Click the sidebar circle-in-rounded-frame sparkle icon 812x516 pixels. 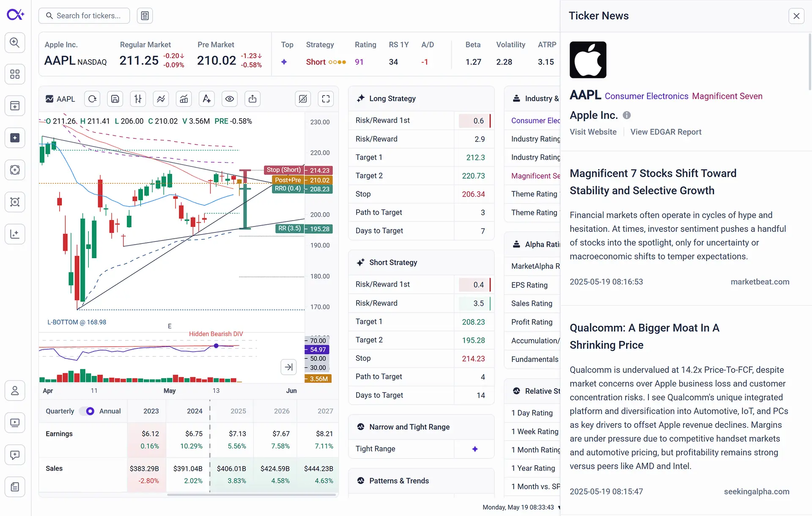coord(15,170)
